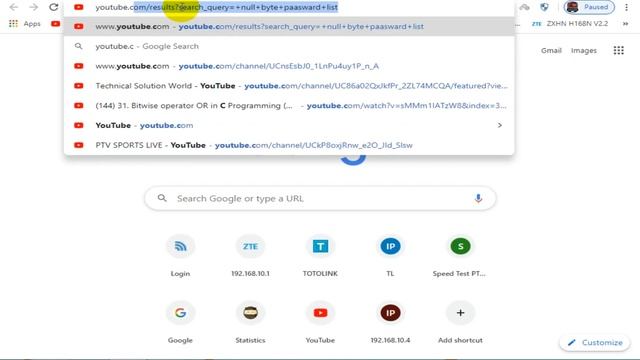Select the null byte paasward list search suggestion
The image size is (640, 360).
click(x=289, y=27)
